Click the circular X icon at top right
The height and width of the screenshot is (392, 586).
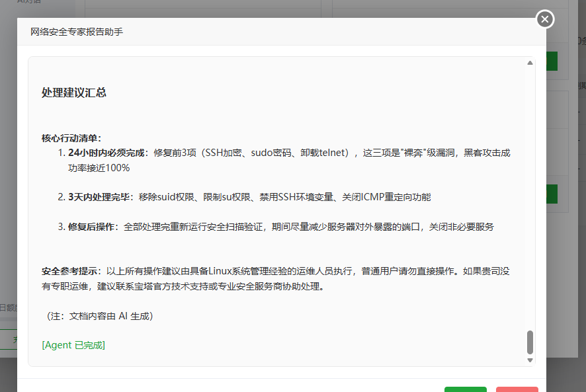point(544,19)
